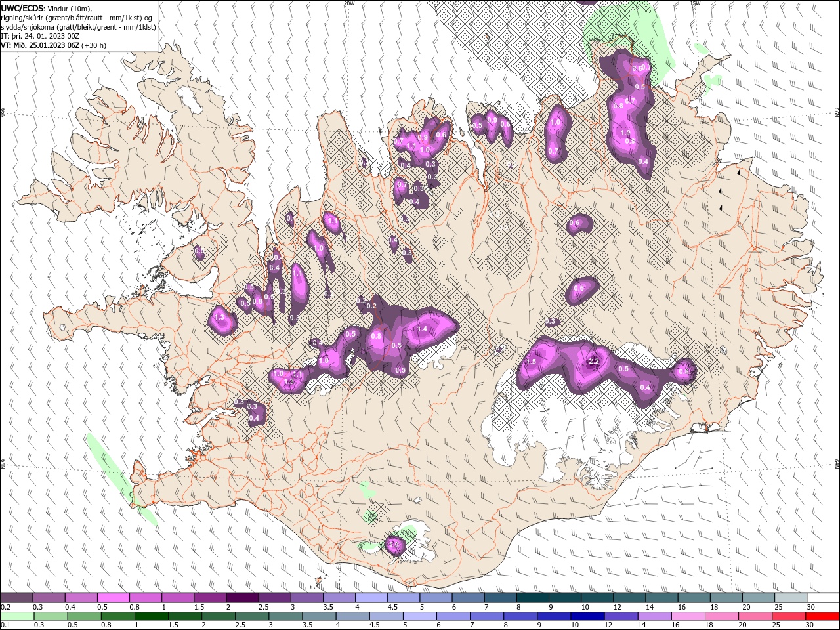
Task: Click the 0.1 label in the legend
Action: pos(5,625)
